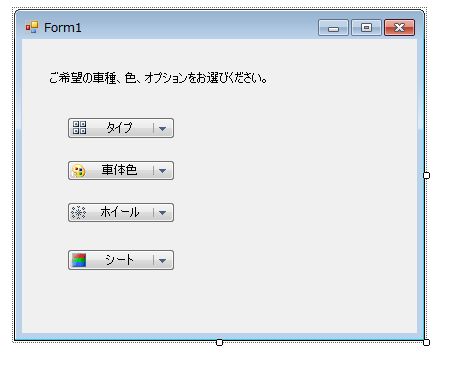Screen dimensions: 459x381
Task: Expand the シート dropdown arrow
Action: click(x=162, y=260)
